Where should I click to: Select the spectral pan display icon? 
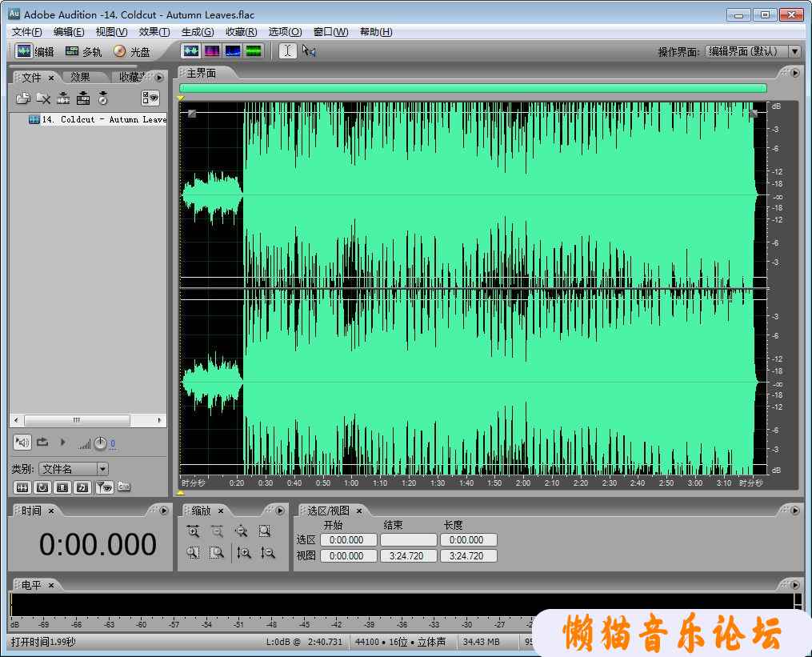(233, 50)
